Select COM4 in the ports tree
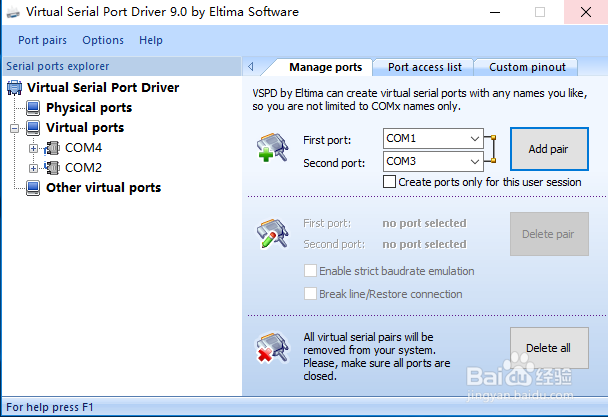Screen dimensions: 608x417 [83, 148]
